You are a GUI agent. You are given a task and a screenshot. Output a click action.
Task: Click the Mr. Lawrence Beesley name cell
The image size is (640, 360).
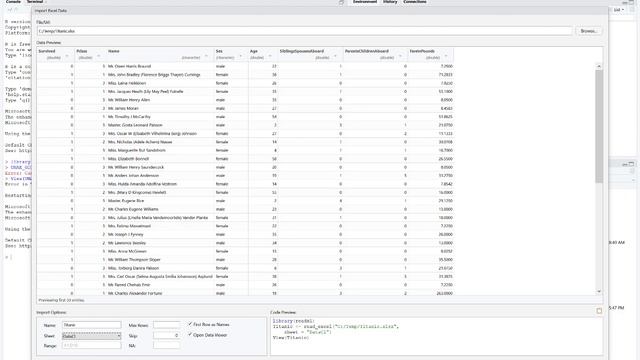(x=127, y=243)
